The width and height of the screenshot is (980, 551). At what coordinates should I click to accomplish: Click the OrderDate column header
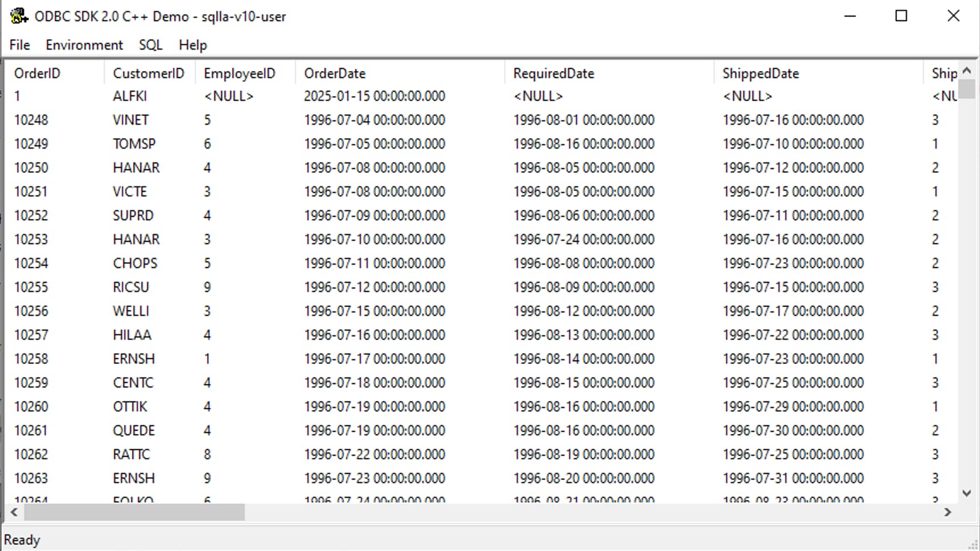335,73
